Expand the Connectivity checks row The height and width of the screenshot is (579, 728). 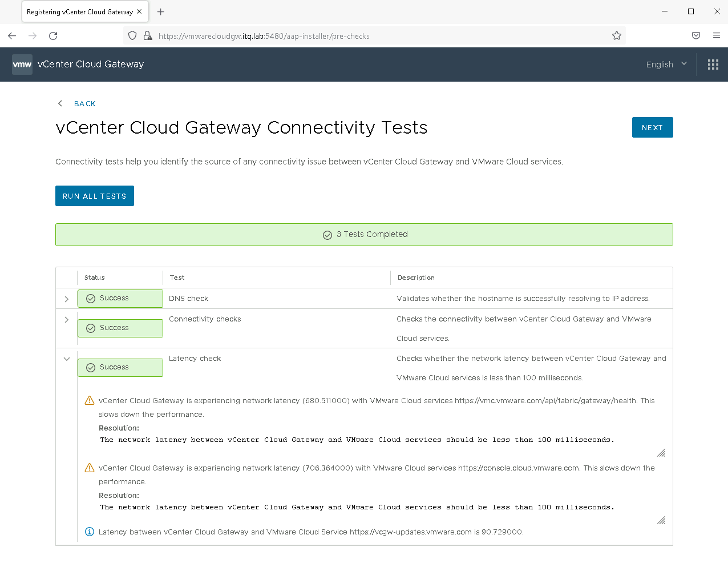tap(67, 320)
